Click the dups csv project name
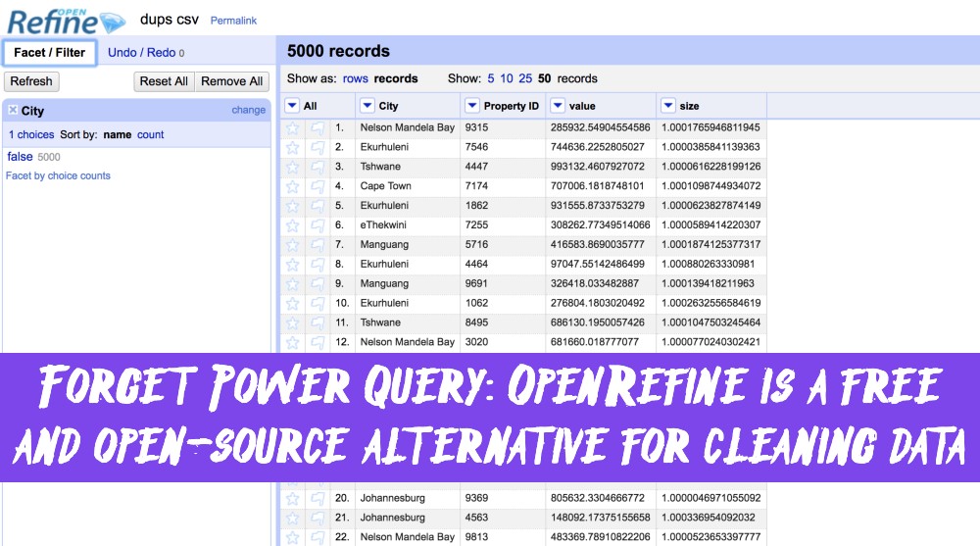The width and height of the screenshot is (980, 546). coord(170,20)
